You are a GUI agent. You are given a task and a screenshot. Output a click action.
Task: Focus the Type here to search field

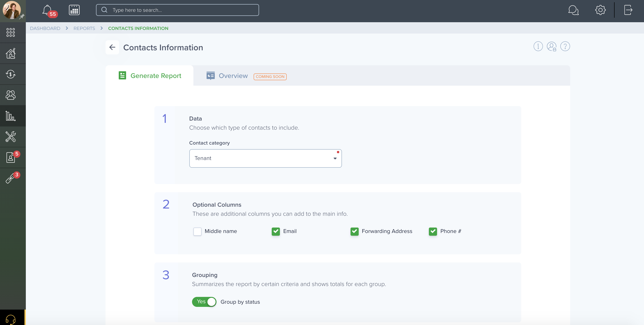point(178,10)
